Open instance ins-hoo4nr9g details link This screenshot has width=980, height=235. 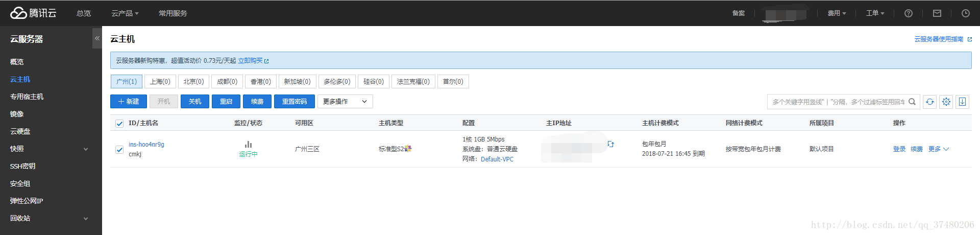click(146, 145)
